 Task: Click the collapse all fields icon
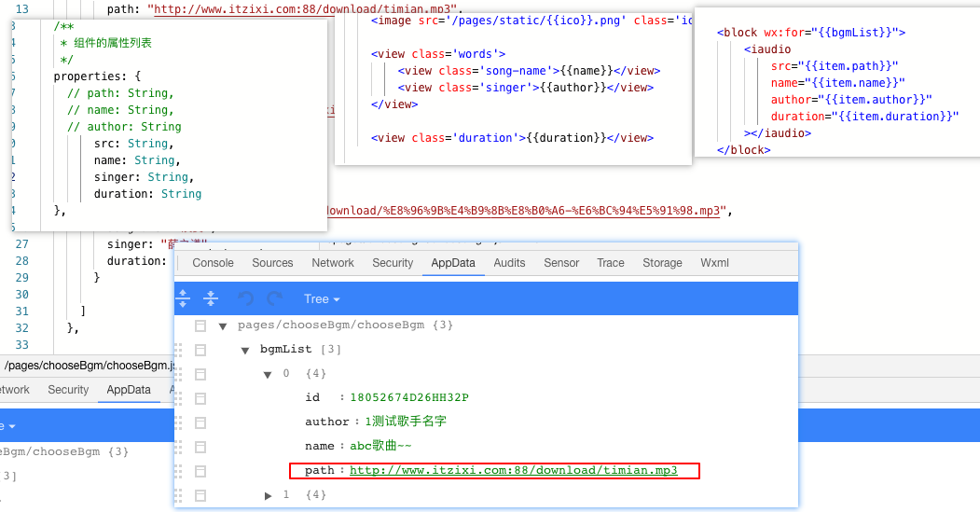pyautogui.click(x=211, y=298)
